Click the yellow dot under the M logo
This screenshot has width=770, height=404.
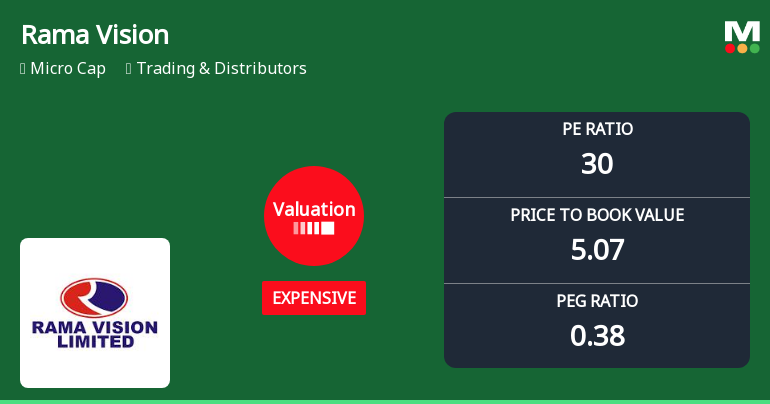click(x=742, y=48)
